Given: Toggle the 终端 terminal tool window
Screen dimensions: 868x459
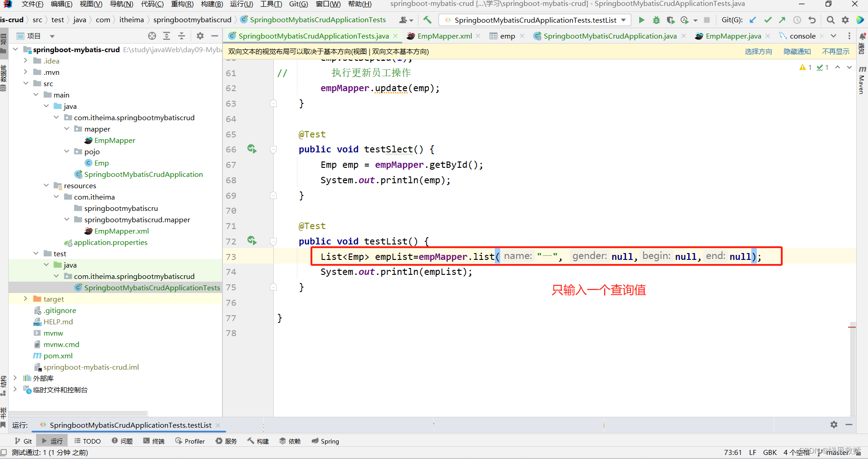Looking at the screenshot, I should [153, 440].
